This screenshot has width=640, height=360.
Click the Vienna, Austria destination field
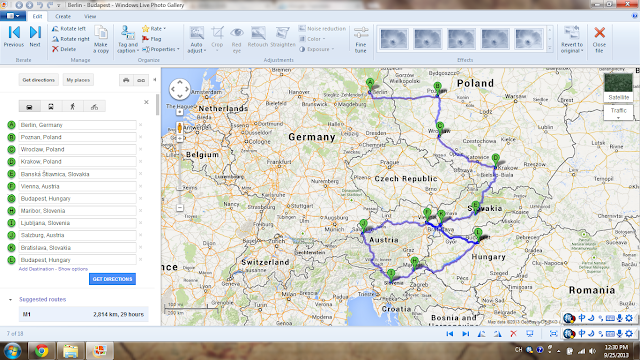click(x=78, y=186)
